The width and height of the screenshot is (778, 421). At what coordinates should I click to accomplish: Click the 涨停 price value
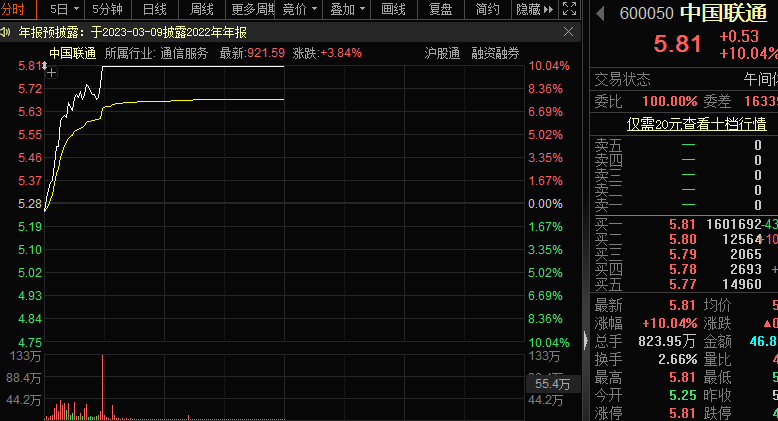[x=683, y=413]
